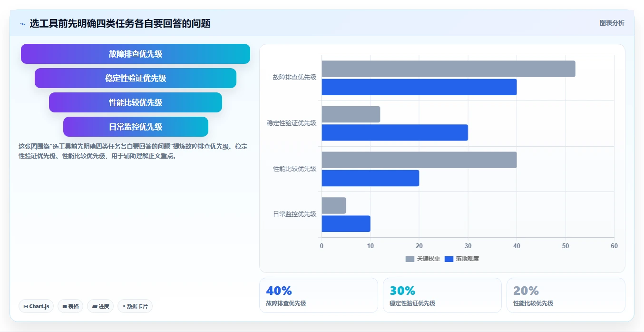Image resolution: width=644 pixels, height=332 pixels.
Task: Select the 日常监控优先级 funnel bar
Action: (x=136, y=127)
